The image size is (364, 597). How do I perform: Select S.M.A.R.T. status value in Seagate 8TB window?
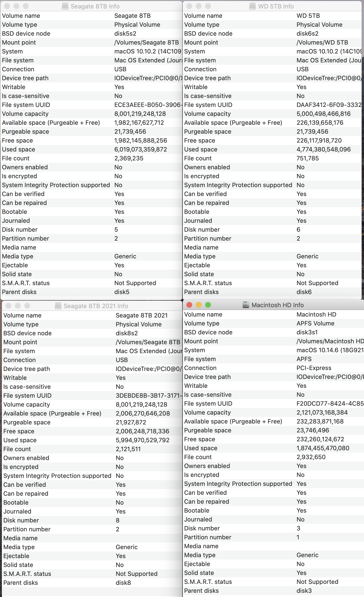(135, 283)
